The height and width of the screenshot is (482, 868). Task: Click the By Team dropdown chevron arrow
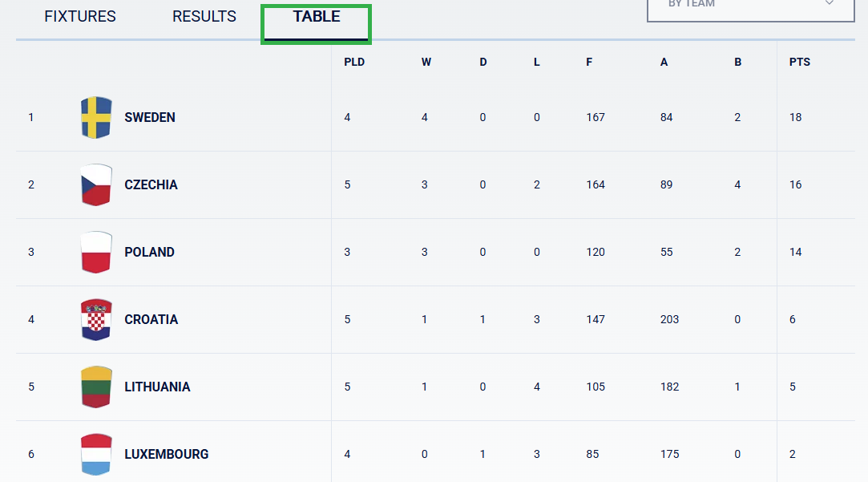pos(830,2)
